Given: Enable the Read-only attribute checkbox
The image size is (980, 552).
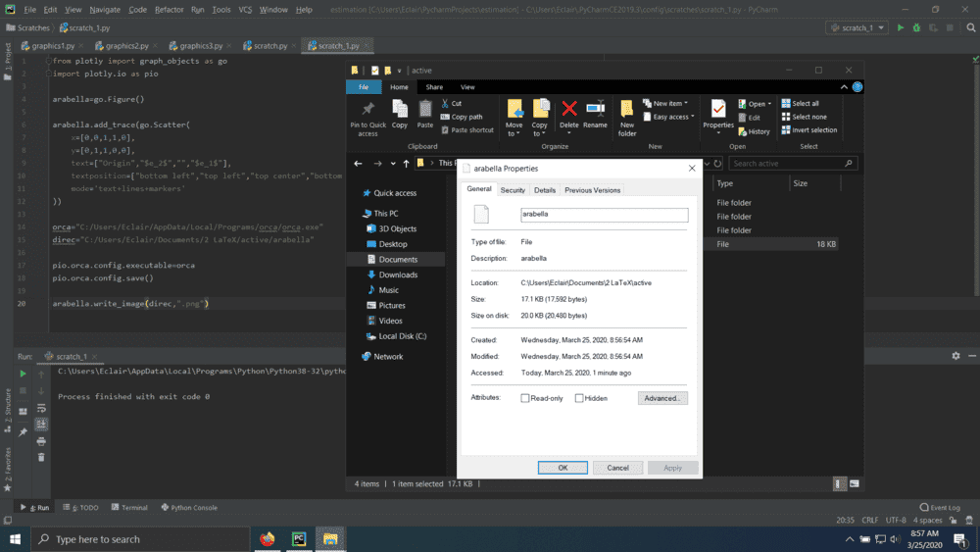Looking at the screenshot, I should [x=526, y=398].
